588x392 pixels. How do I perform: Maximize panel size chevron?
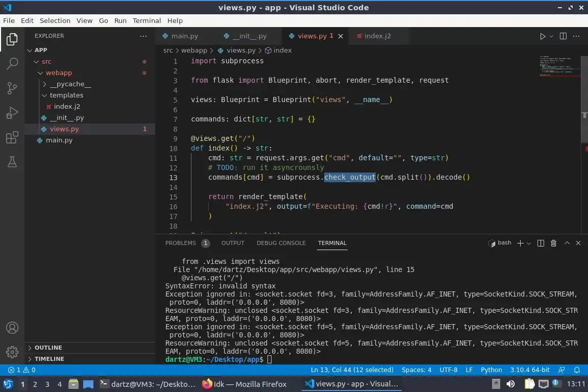pos(567,243)
